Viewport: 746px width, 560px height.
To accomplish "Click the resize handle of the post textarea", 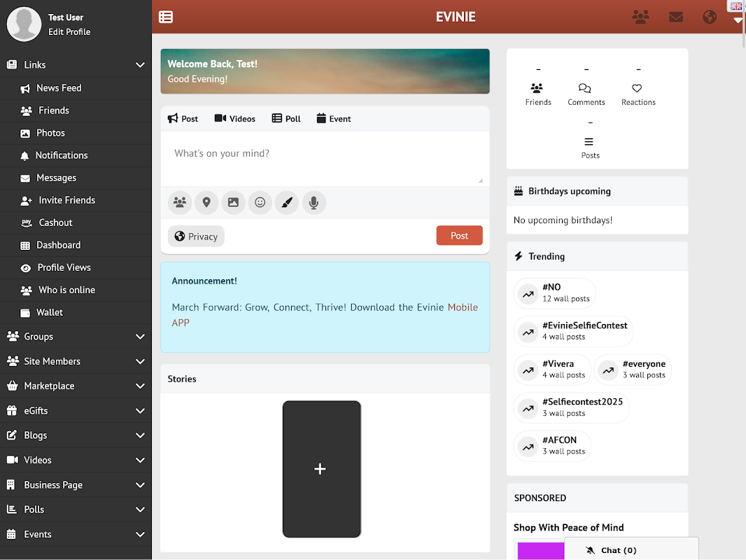I will [481, 181].
